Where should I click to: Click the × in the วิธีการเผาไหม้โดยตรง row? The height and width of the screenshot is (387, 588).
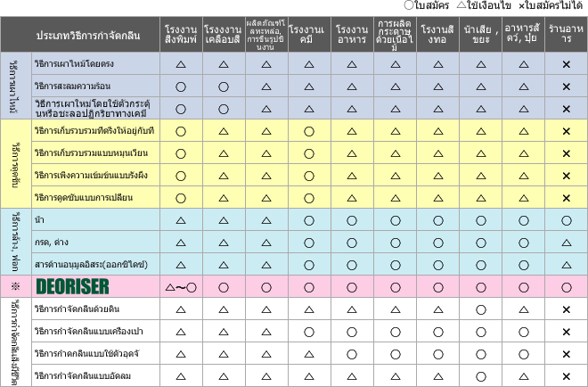pyautogui.click(x=566, y=65)
